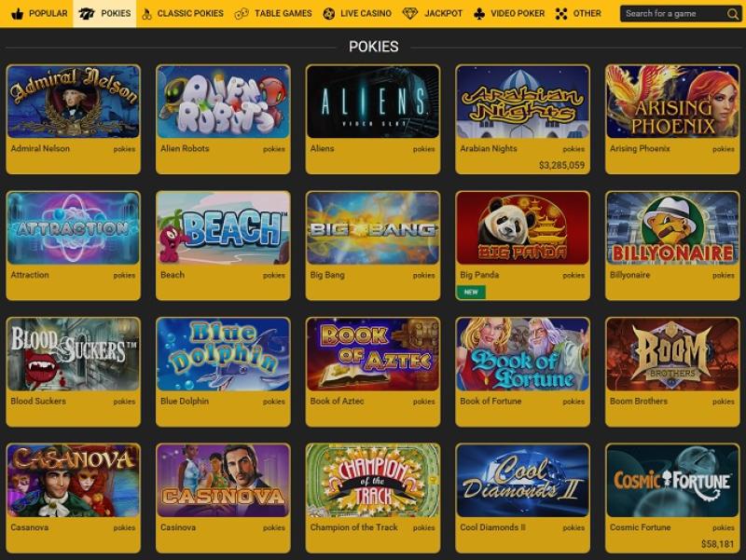This screenshot has height=560, width=746.
Task: Click the dice Table Games icon
Action: click(242, 14)
